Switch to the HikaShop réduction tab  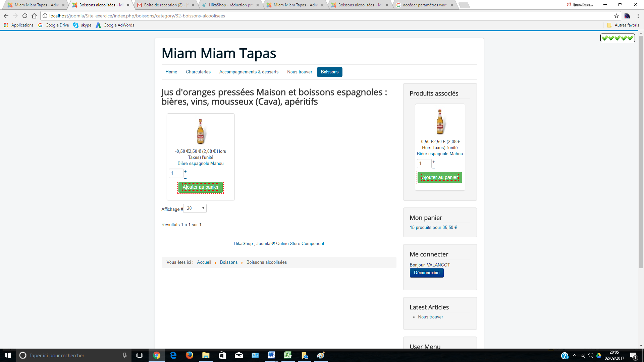click(230, 5)
